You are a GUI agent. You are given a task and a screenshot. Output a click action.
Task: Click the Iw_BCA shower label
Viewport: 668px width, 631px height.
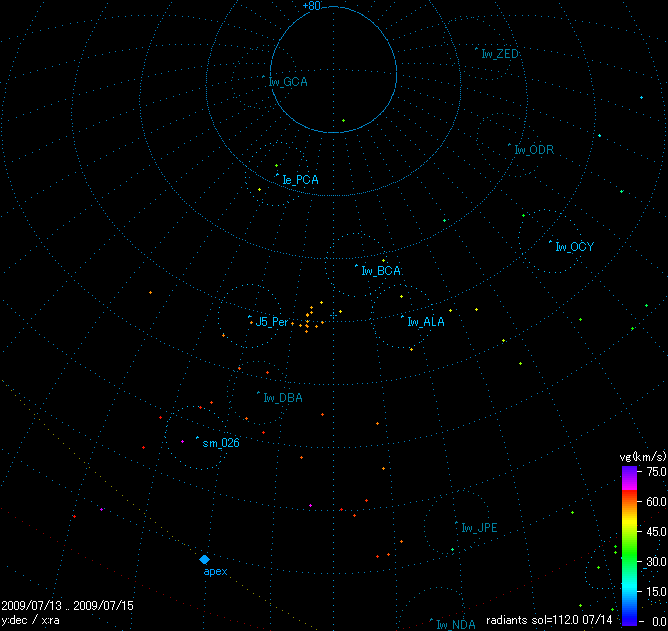381,271
